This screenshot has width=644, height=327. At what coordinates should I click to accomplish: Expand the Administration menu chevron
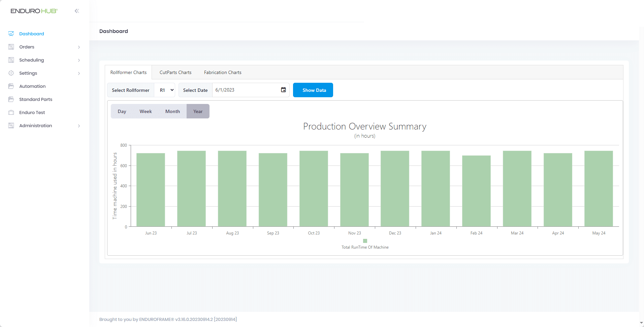click(79, 126)
